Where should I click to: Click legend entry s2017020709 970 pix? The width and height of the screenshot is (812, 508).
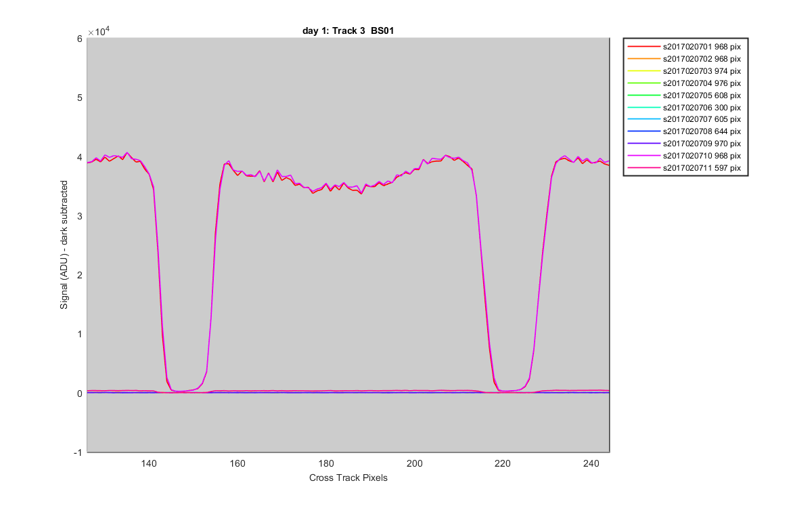[x=684, y=144]
